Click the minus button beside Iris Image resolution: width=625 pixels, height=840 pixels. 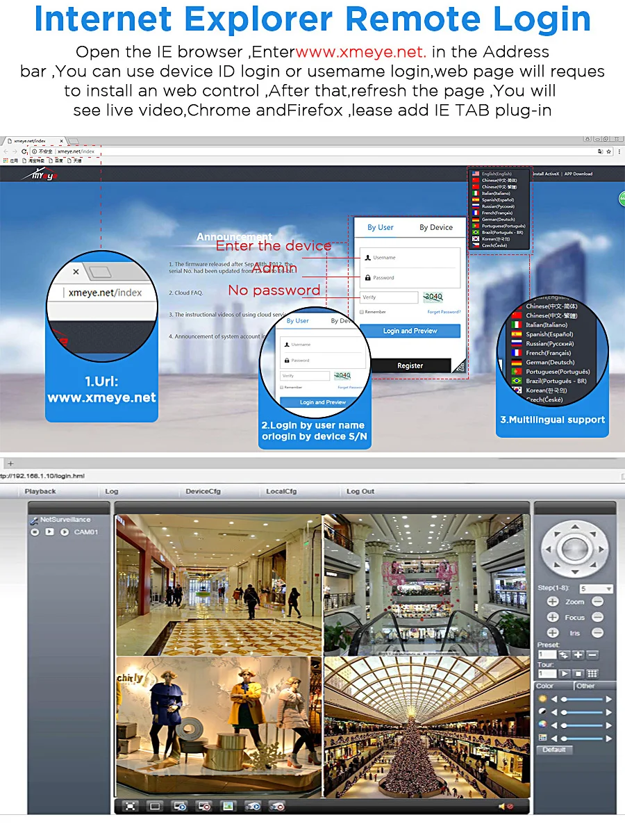pyautogui.click(x=597, y=633)
